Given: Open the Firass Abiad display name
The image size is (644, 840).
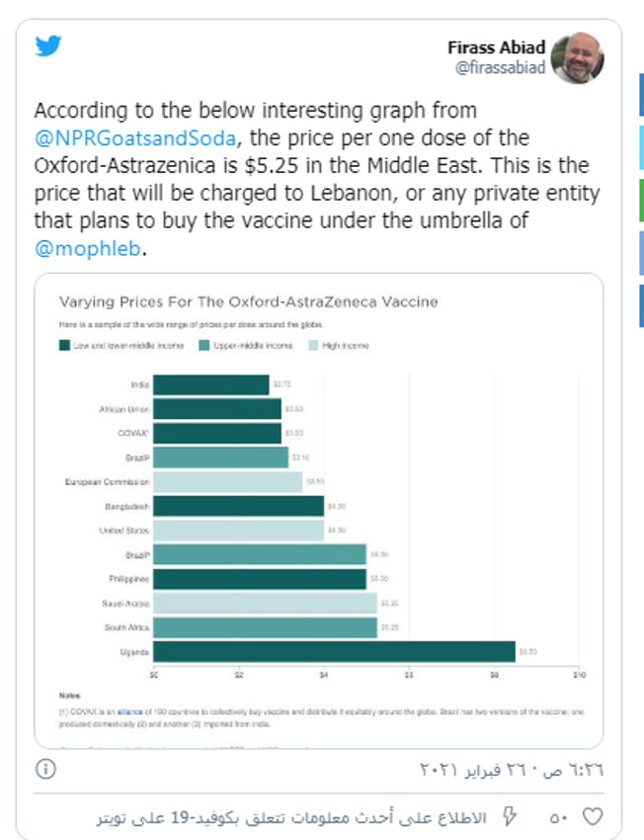Looking at the screenshot, I should (x=496, y=47).
